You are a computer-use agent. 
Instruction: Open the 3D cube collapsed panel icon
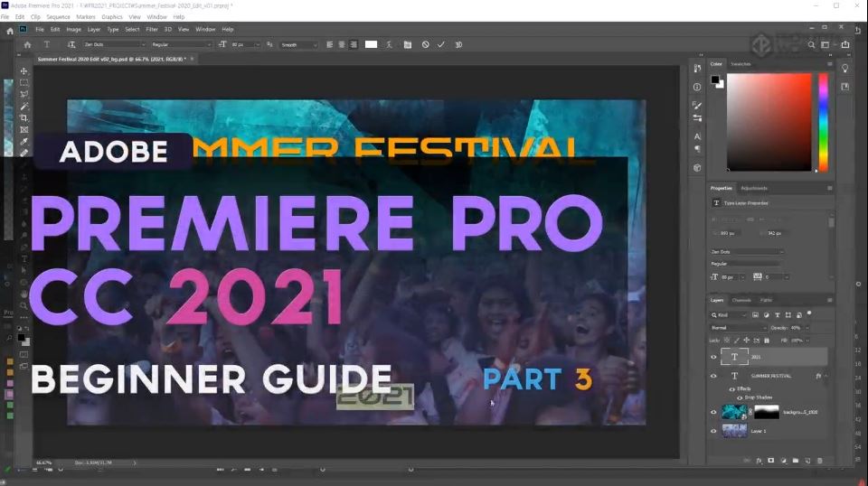(697, 167)
